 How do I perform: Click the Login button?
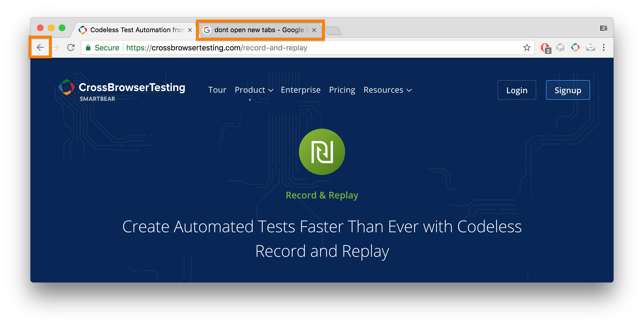click(516, 90)
